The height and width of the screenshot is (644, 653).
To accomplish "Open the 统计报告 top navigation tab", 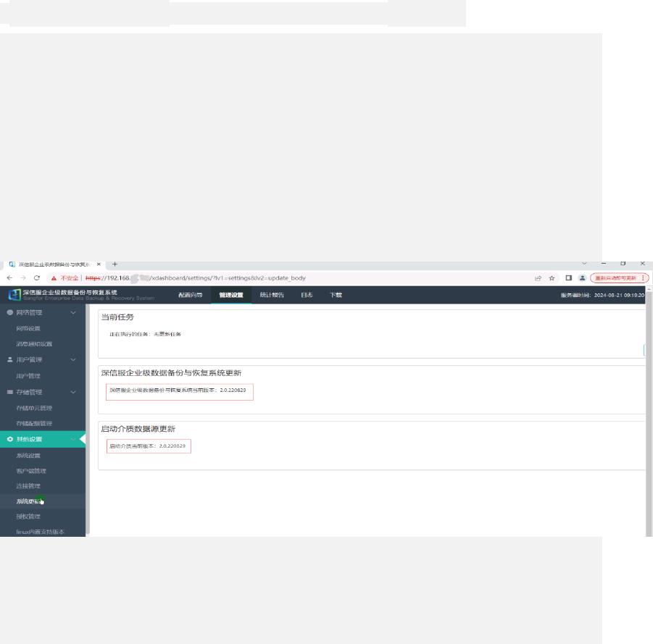I will click(272, 295).
